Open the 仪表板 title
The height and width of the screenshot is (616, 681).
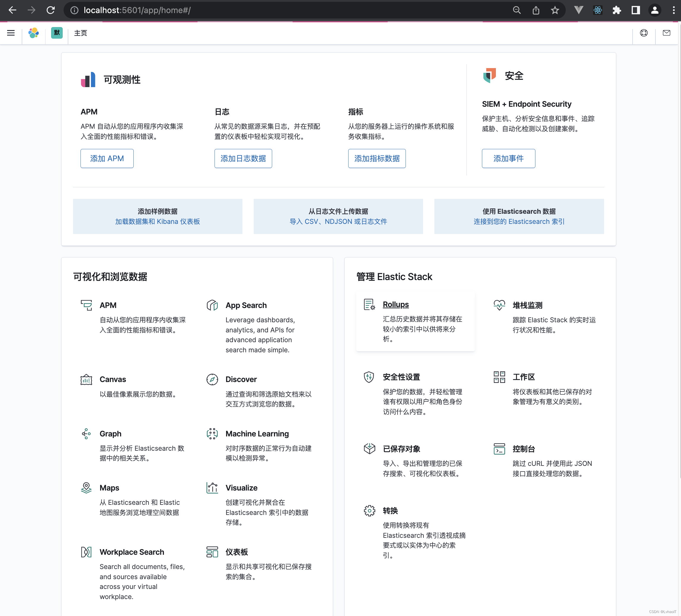click(237, 552)
